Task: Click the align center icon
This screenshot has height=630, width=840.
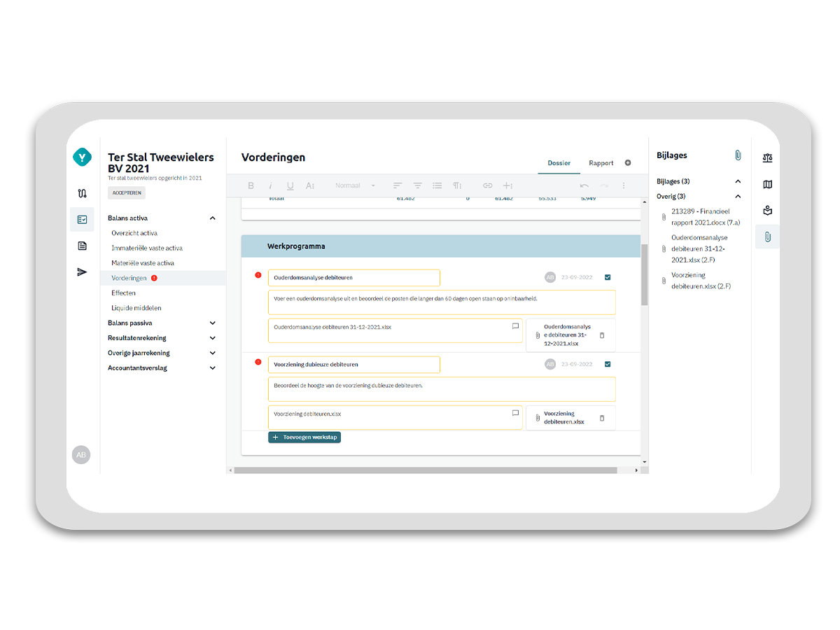Action: click(x=417, y=185)
